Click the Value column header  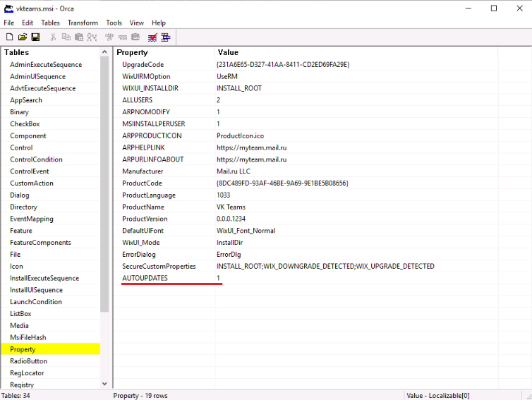click(x=228, y=52)
